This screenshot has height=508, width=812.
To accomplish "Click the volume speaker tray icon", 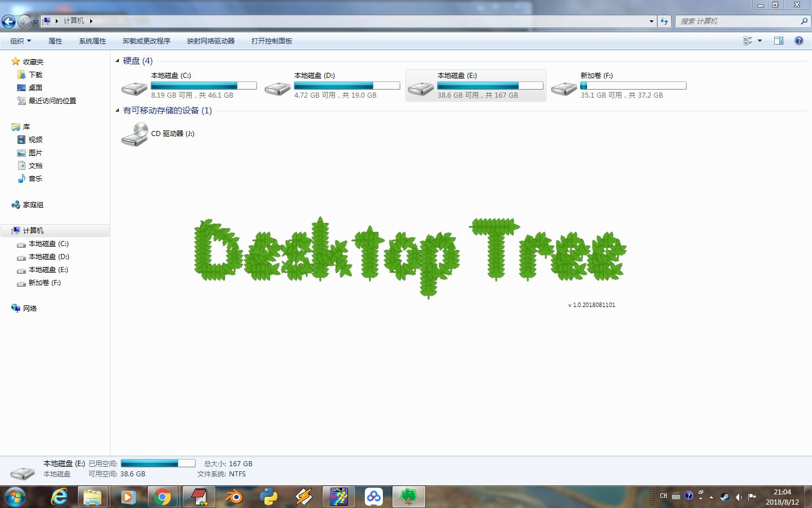I will (x=739, y=497).
